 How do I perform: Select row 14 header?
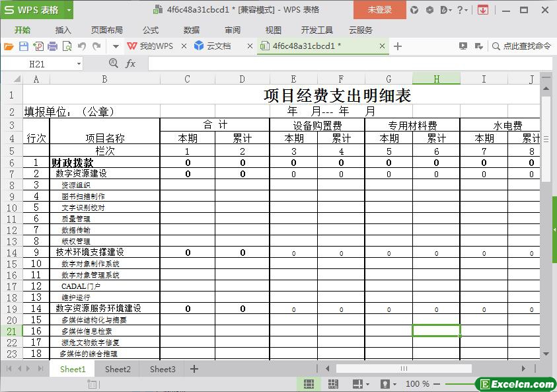click(11, 253)
